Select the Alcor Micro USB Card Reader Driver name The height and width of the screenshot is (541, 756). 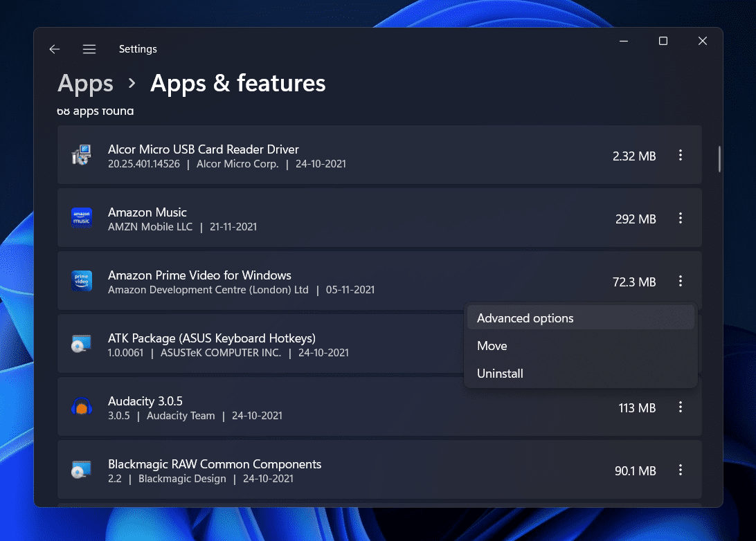pyautogui.click(x=204, y=149)
